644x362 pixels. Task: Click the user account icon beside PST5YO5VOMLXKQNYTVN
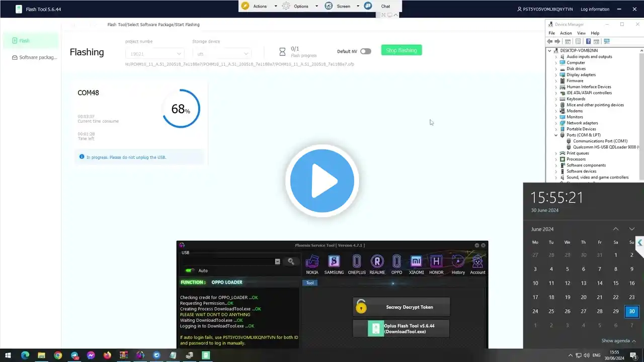tap(519, 9)
